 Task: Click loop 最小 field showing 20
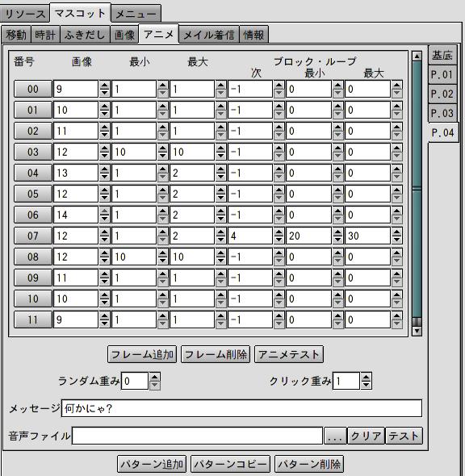click(x=309, y=236)
